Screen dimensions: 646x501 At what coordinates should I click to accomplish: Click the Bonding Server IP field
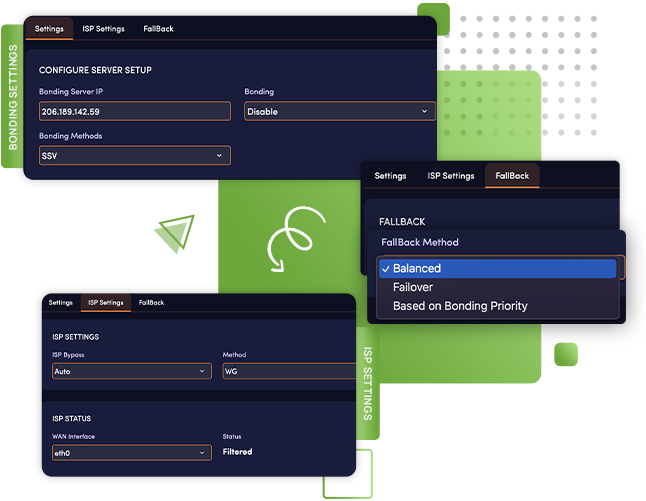coord(134,112)
